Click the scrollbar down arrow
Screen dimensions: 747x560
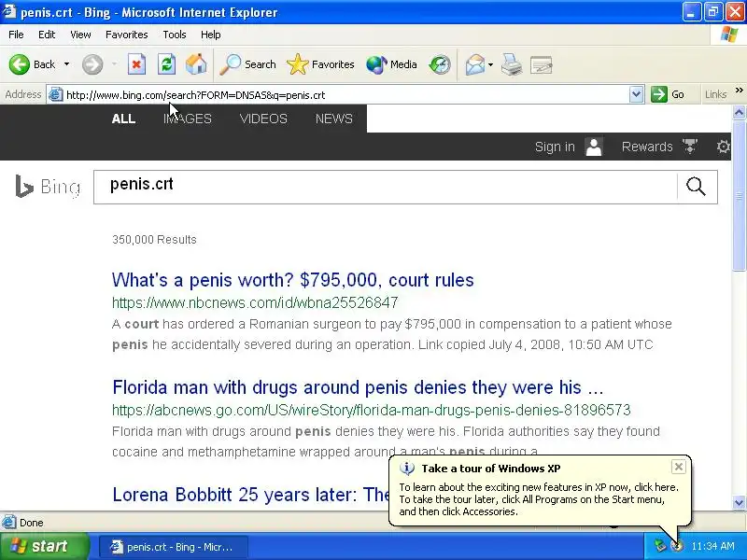tap(739, 502)
